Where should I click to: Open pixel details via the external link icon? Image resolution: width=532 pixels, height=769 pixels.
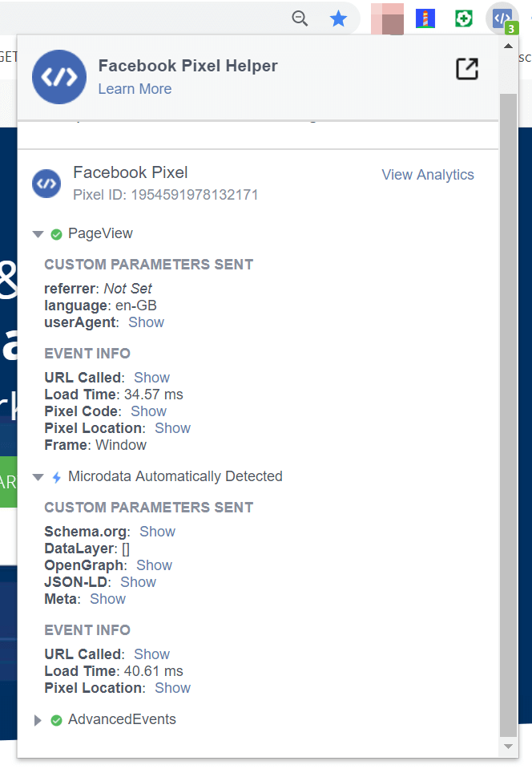pyautogui.click(x=466, y=69)
